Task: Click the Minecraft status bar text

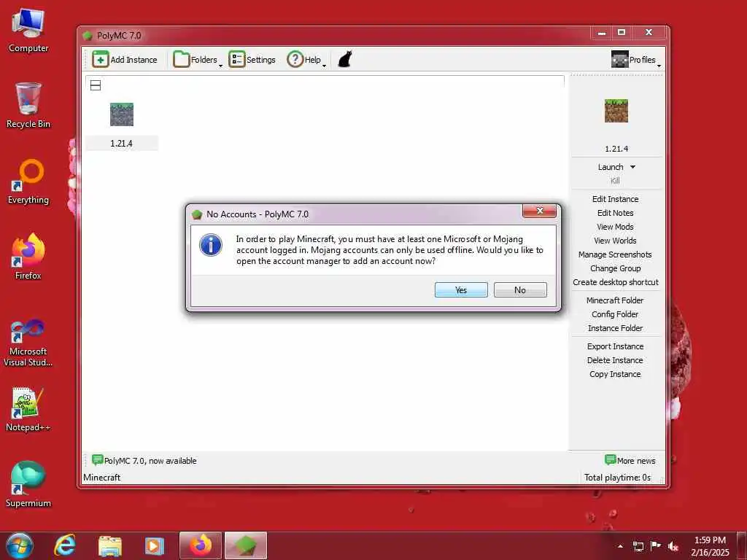Action: (102, 477)
